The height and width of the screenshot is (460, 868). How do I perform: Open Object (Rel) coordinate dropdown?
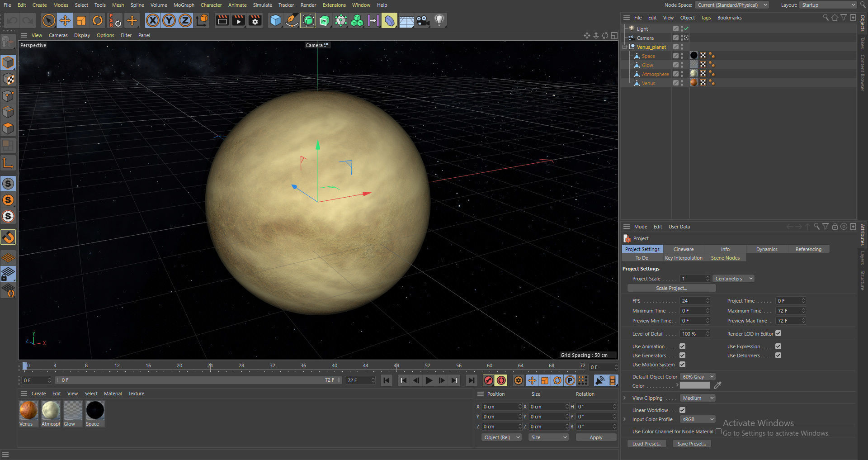tap(501, 437)
